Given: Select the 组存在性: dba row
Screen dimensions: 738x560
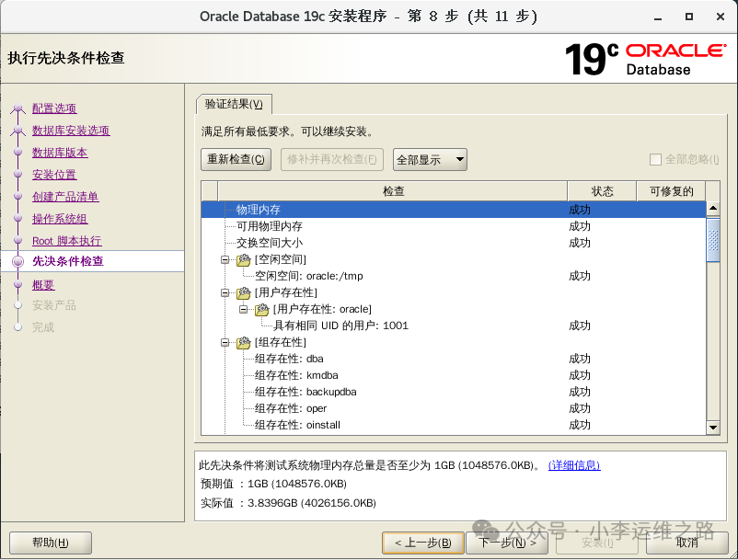Looking at the screenshot, I should (x=454, y=359).
